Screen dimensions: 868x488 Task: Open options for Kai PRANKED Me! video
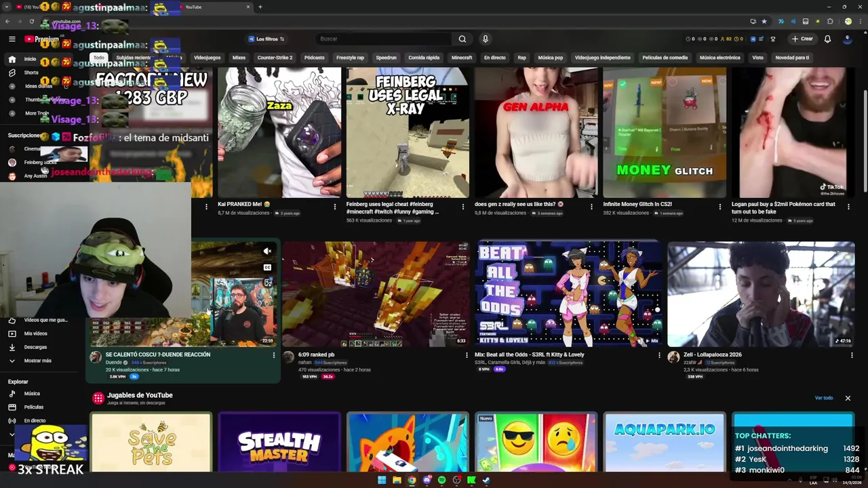pos(334,207)
